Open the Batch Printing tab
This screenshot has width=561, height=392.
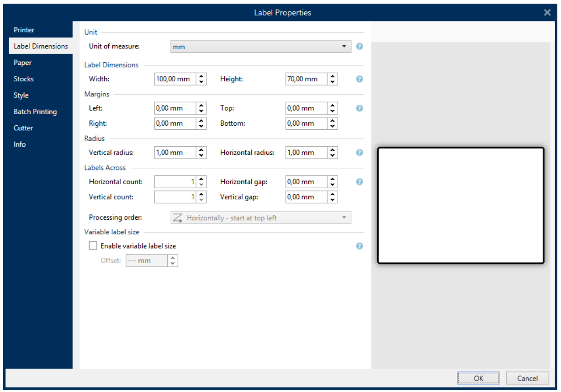(35, 112)
